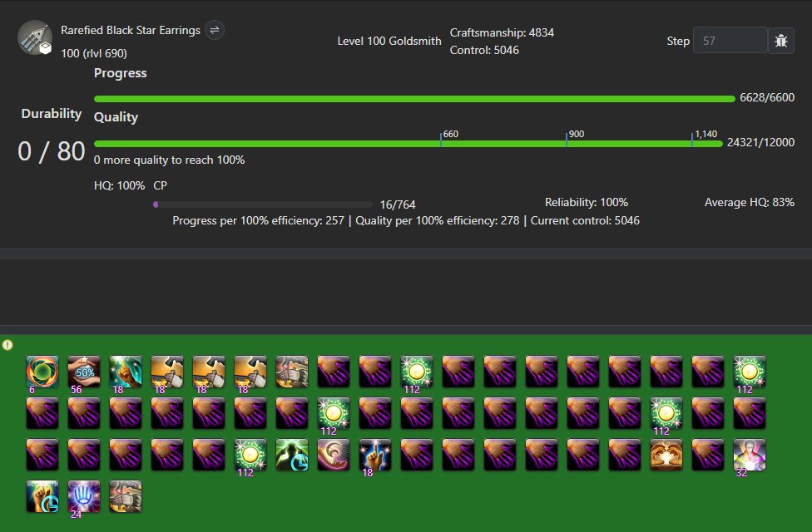Click the "6628/6600" progress value
The height and width of the screenshot is (532, 812).
767,97
